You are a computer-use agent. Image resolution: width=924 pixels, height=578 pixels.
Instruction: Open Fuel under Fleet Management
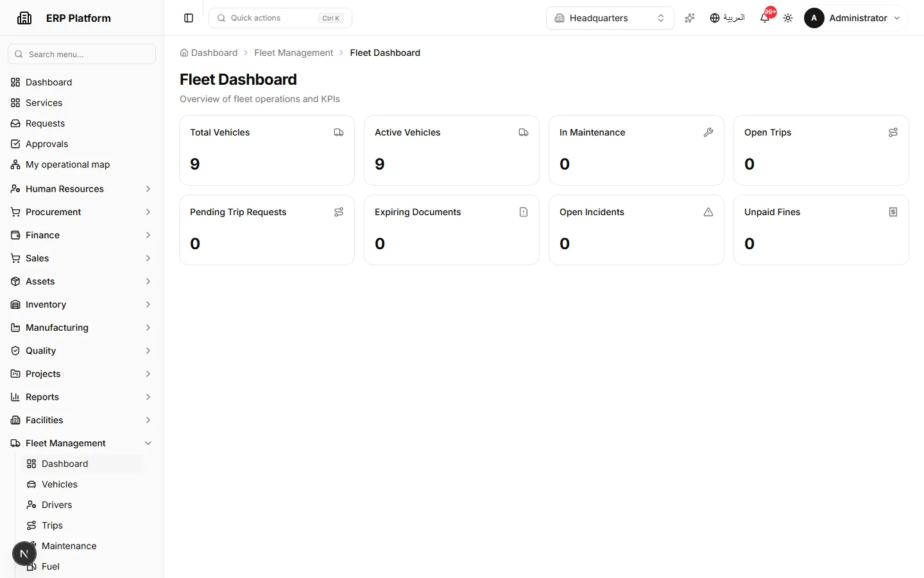click(82, 566)
